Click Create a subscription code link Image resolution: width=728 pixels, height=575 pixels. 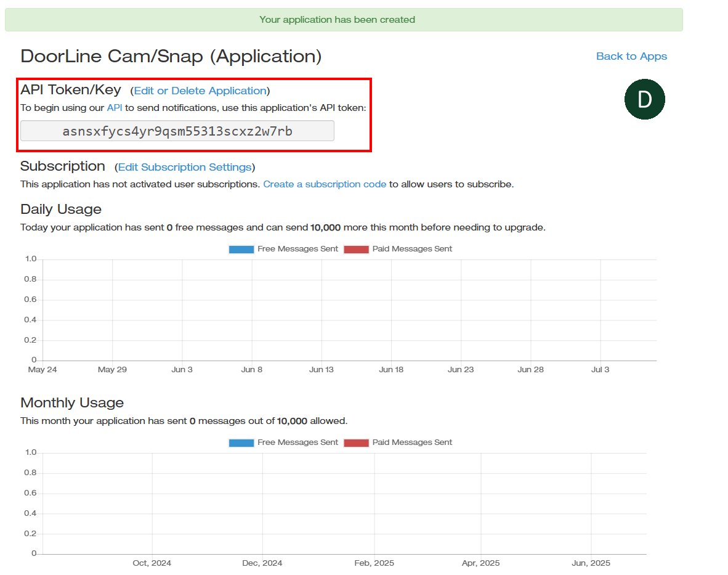(325, 184)
